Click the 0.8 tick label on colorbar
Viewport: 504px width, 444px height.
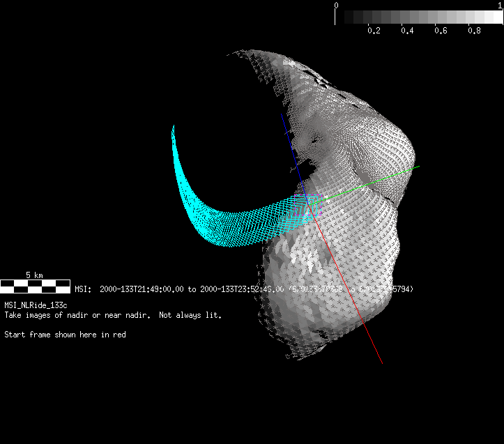point(474,31)
